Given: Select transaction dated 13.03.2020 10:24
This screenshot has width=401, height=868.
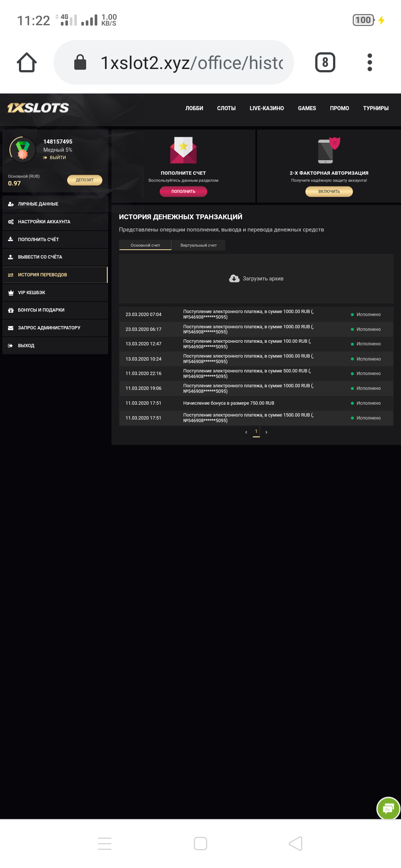Looking at the screenshot, I should click(x=256, y=359).
